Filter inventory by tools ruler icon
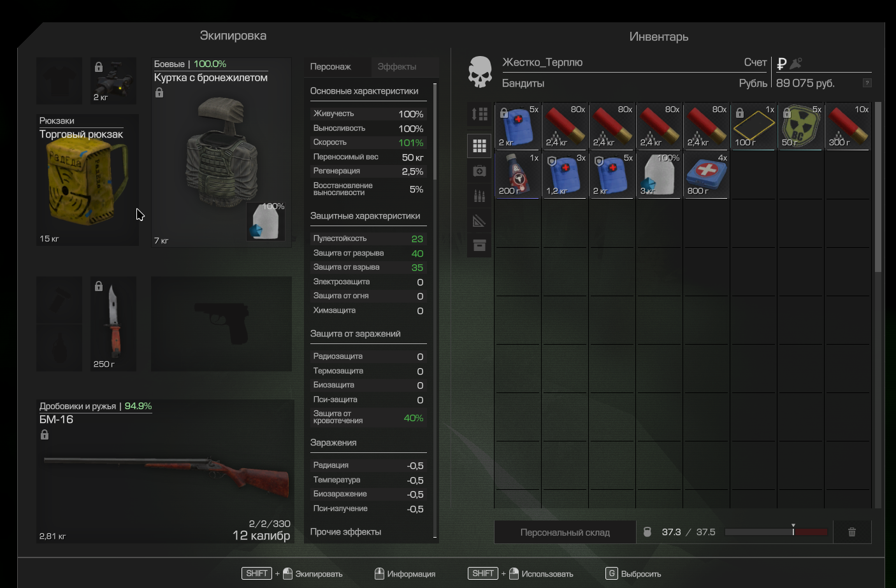Image resolution: width=896 pixels, height=588 pixels. [x=479, y=221]
